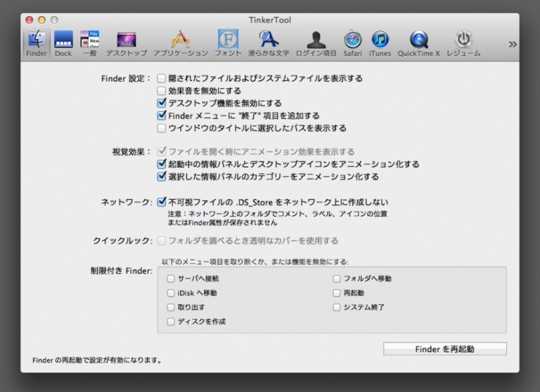Check the システム終了 restriction

pyautogui.click(x=337, y=307)
